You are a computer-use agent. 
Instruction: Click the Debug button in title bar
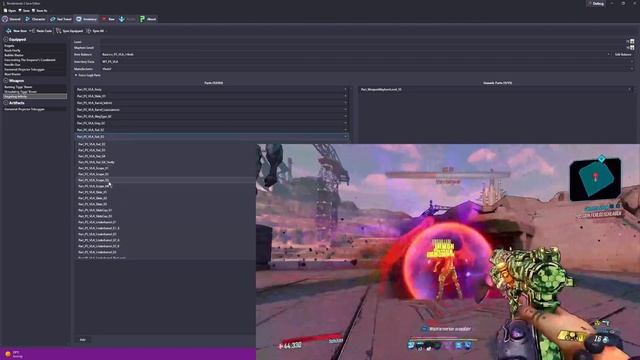coord(596,4)
